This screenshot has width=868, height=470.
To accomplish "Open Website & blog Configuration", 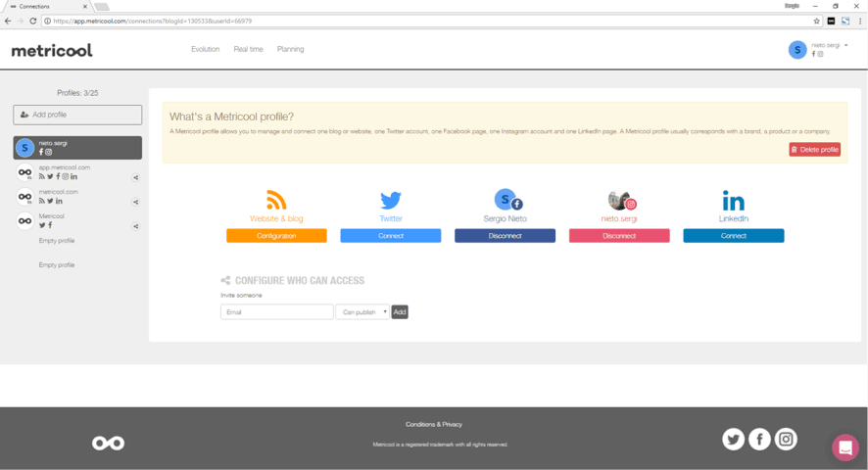I will tap(276, 236).
